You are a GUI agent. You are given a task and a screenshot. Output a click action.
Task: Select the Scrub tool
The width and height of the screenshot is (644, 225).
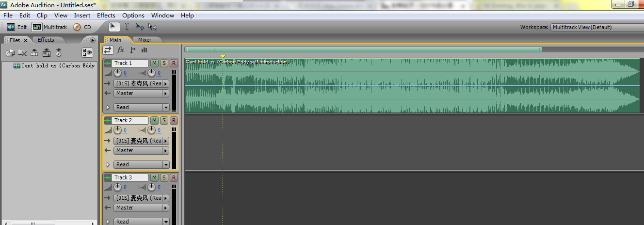152,27
